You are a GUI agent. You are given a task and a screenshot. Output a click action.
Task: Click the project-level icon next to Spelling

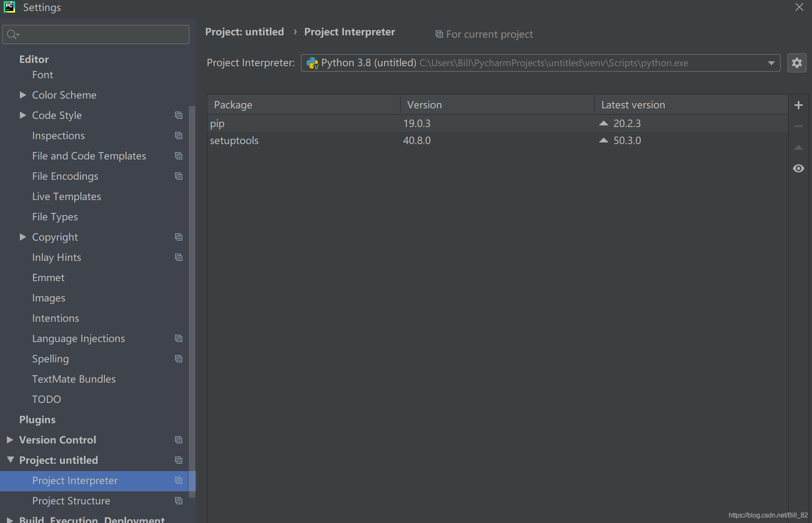(x=178, y=359)
